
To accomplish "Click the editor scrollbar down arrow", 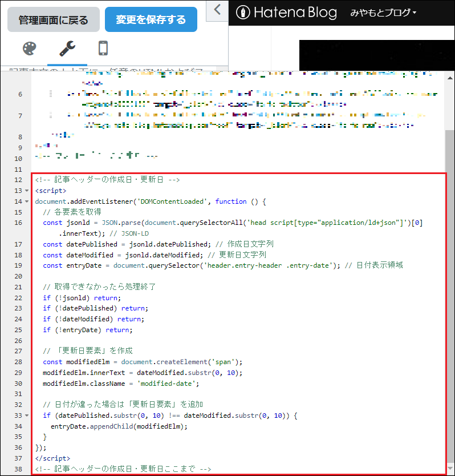I will [450, 469].
